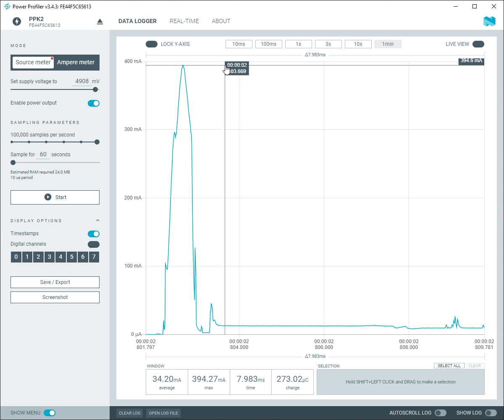Screen dimensions: 504x420
Task: Select the 10ms time window preset
Action: [x=239, y=44]
